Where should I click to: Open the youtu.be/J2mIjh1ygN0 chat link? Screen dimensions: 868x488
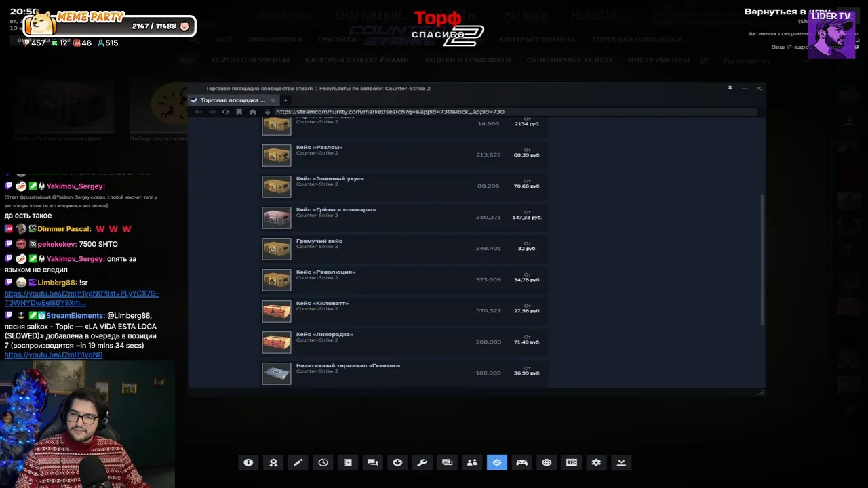click(54, 354)
